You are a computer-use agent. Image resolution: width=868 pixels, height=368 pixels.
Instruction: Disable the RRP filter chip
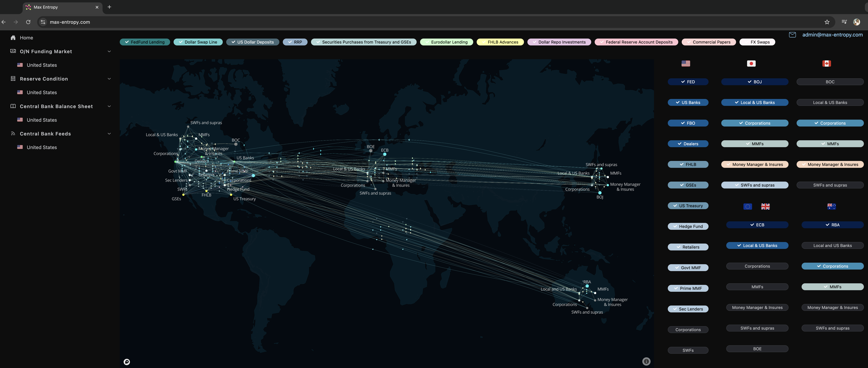(x=295, y=42)
